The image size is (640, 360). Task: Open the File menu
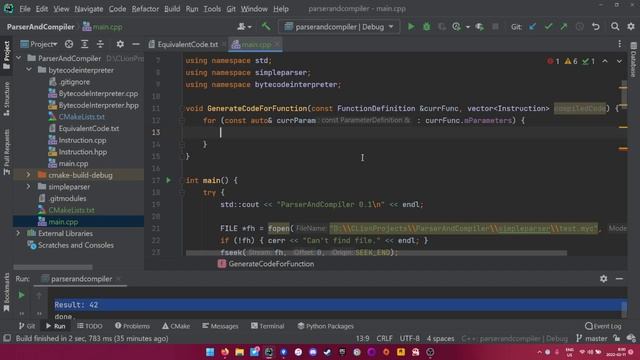tap(24, 9)
